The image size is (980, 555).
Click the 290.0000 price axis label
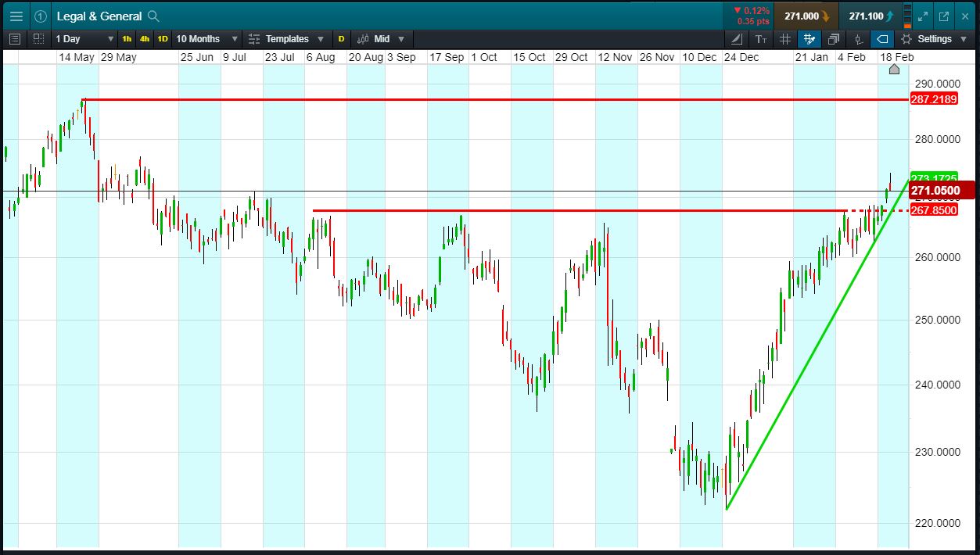point(938,83)
